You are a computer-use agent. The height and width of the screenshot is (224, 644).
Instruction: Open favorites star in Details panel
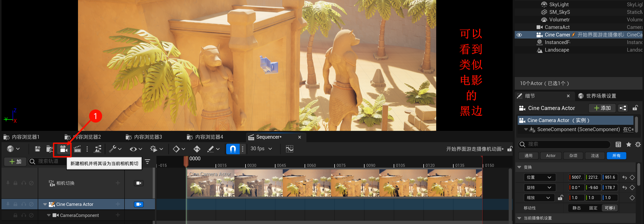[x=628, y=144]
